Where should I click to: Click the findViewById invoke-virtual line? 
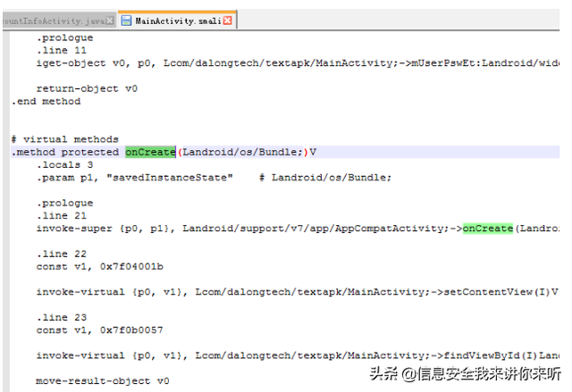coord(298,356)
